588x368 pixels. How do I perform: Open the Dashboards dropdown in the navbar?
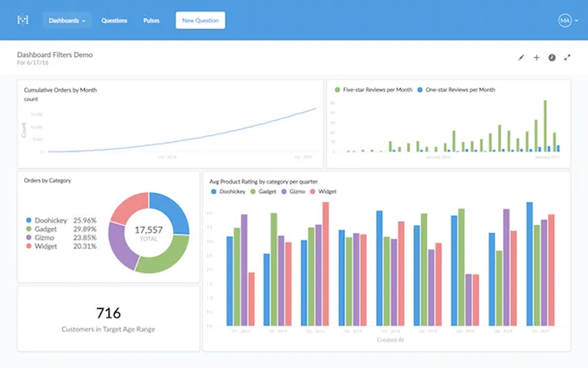click(67, 19)
